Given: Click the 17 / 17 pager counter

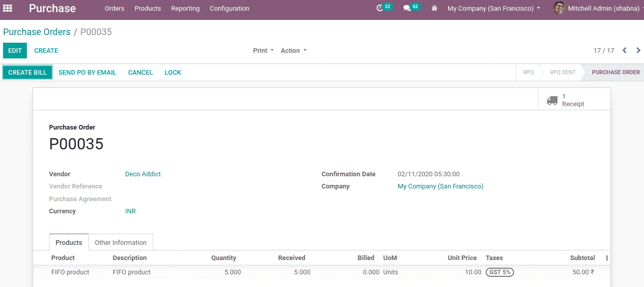Looking at the screenshot, I should click(x=604, y=51).
